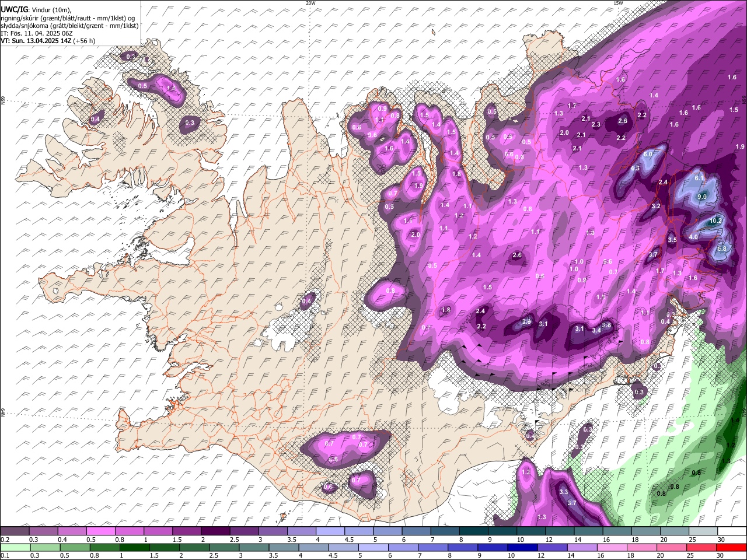This screenshot has height=560, width=747.
Task: Click the 3.3 value off the south coast
Action: (x=564, y=492)
